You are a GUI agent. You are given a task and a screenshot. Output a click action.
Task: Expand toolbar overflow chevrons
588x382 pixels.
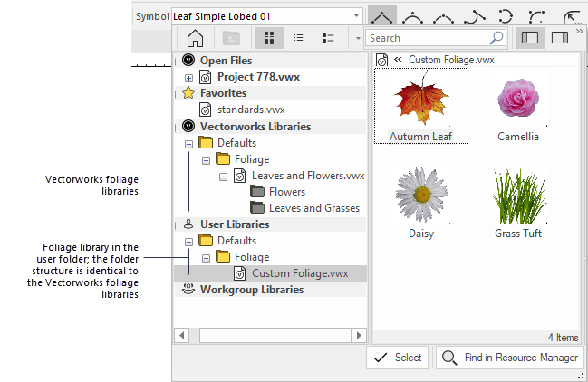(x=579, y=31)
